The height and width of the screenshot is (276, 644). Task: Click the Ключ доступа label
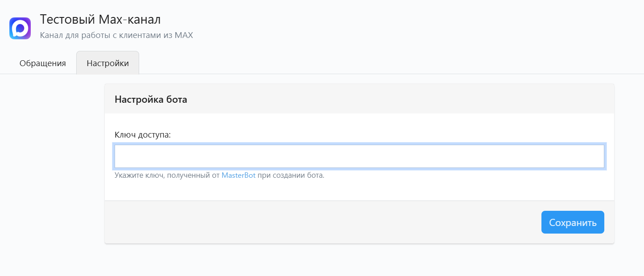(x=143, y=134)
